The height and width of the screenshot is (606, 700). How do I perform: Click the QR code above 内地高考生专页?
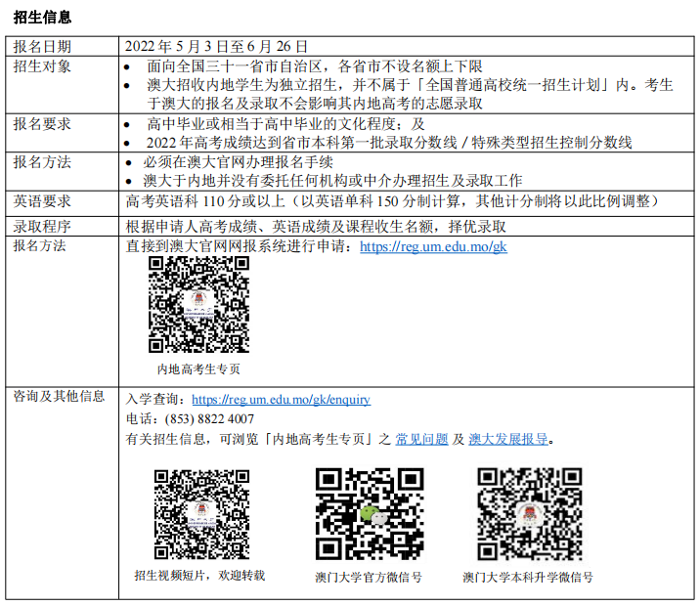click(x=198, y=306)
